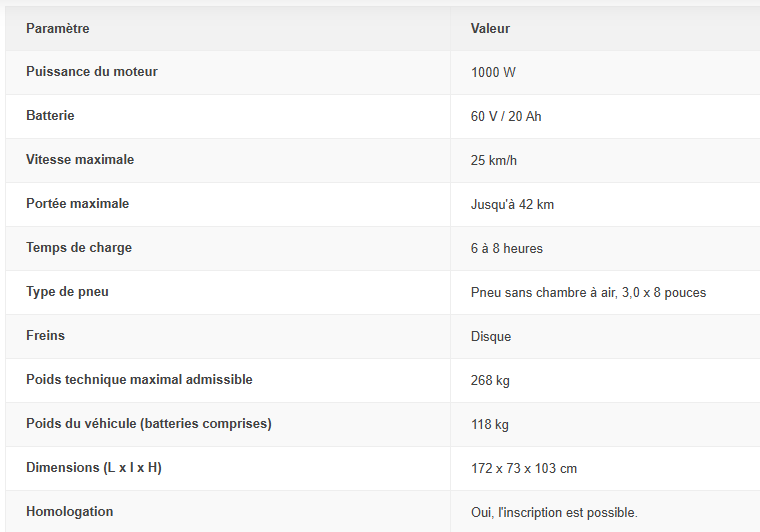Click the 60 V / 20 Ah value
Viewport: 760px width, 532px height.
coord(506,117)
